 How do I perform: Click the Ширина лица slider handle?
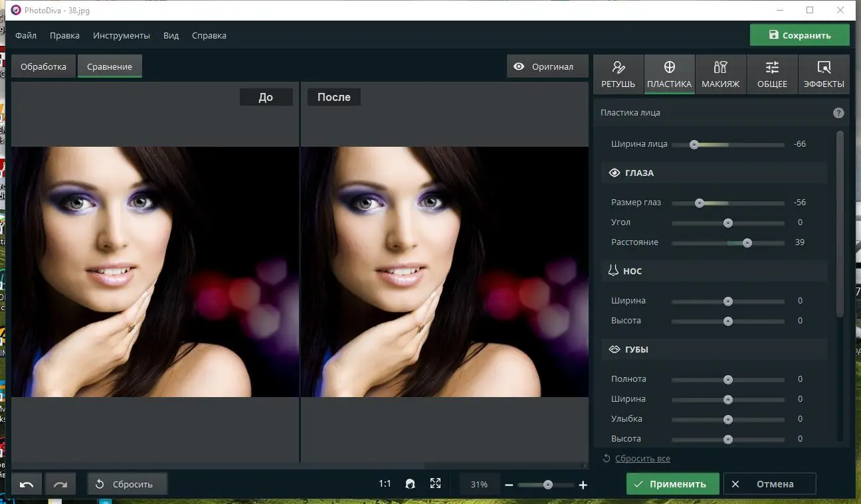coord(694,144)
